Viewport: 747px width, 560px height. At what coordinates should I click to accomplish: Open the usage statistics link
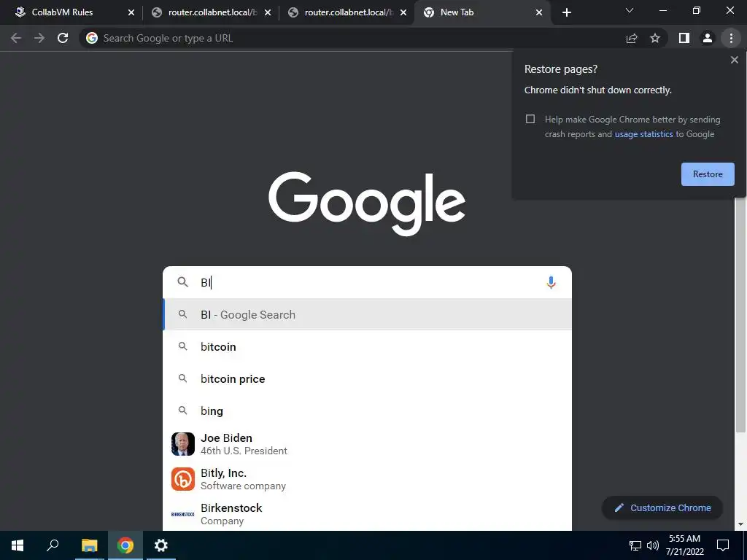pyautogui.click(x=643, y=134)
